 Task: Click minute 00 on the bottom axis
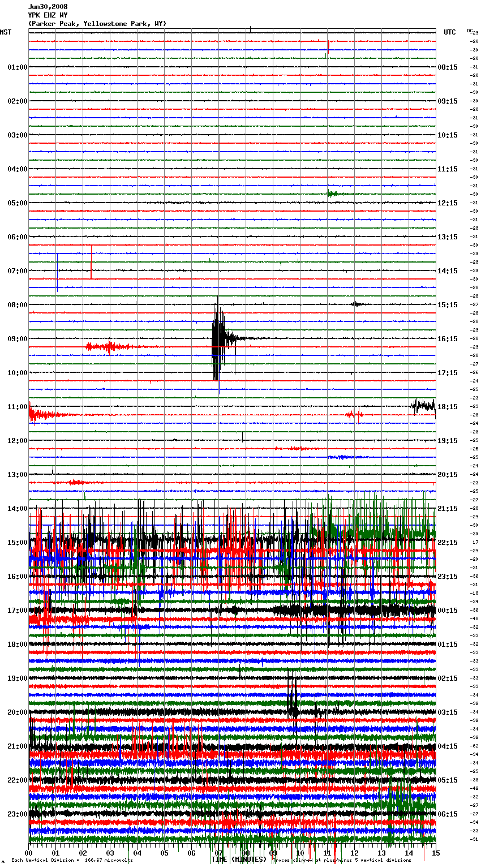[28, 852]
